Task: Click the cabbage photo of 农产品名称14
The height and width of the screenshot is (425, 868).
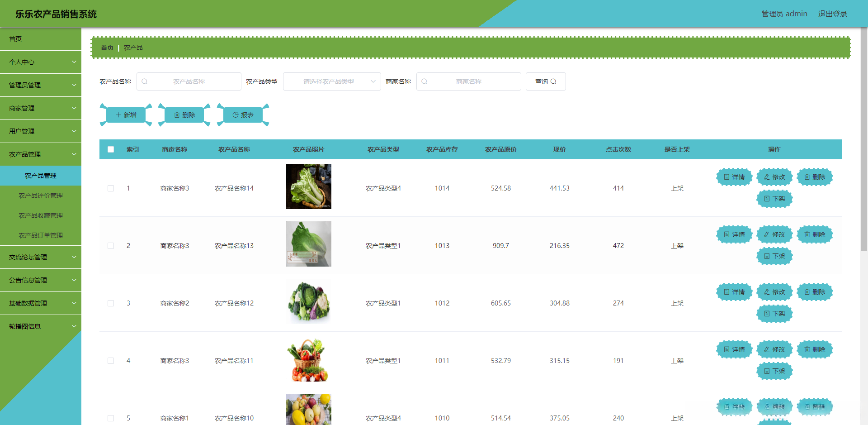Action: 308,186
